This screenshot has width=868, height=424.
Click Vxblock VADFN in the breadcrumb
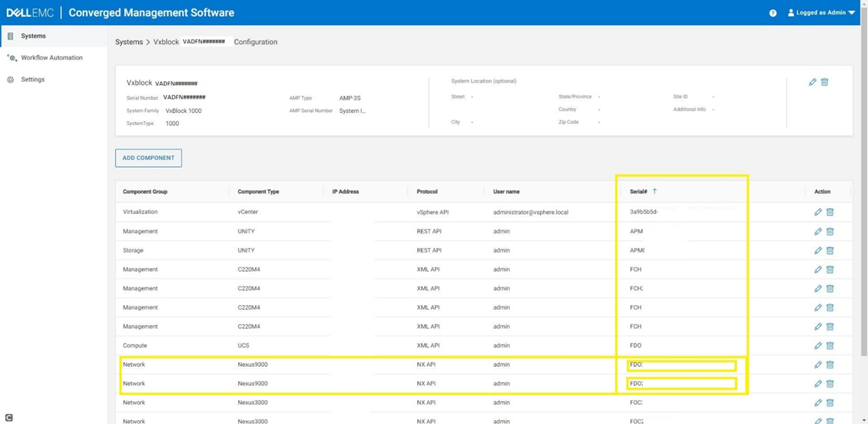coord(190,42)
